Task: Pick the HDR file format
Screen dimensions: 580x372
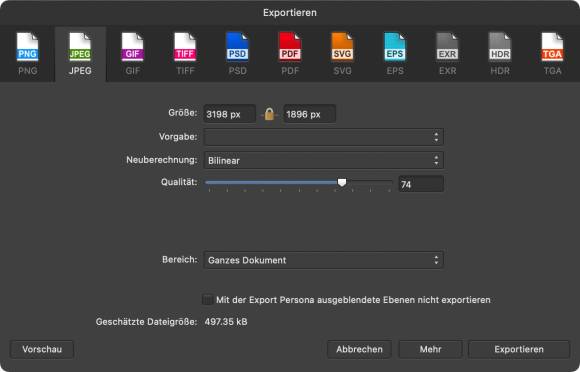Action: pyautogui.click(x=500, y=54)
